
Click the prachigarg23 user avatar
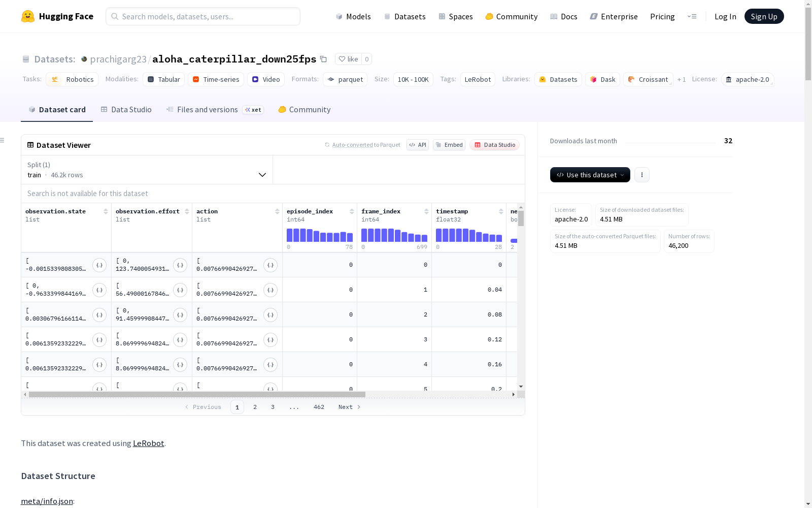pos(84,59)
